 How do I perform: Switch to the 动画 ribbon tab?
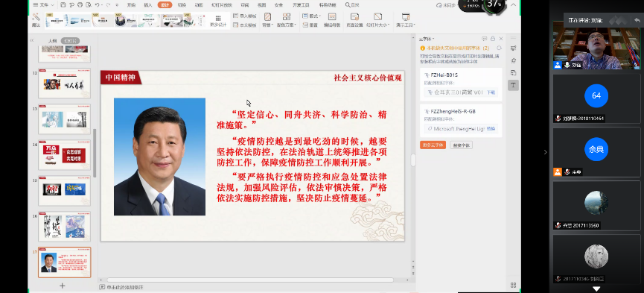(x=198, y=5)
